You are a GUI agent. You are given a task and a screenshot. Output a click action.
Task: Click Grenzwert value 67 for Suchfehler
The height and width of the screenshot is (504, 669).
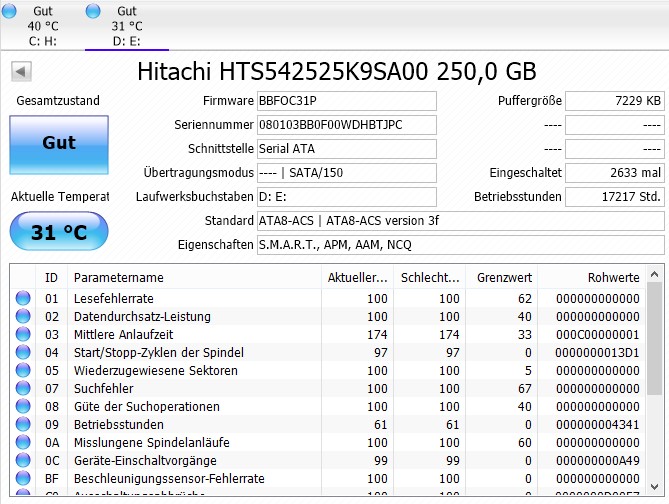click(x=525, y=388)
